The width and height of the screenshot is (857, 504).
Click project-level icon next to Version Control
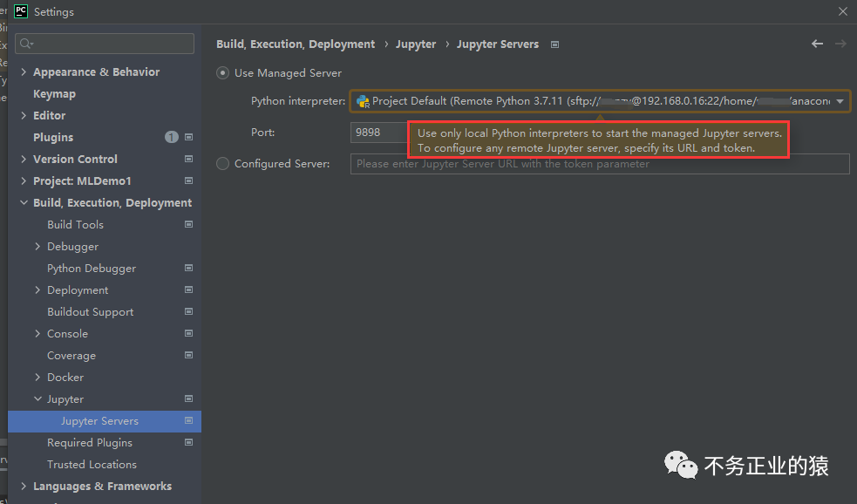coord(188,159)
